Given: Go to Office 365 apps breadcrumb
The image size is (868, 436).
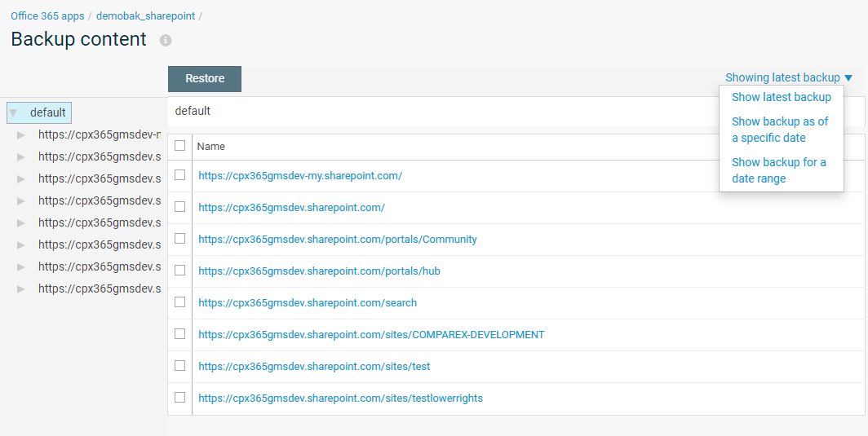Looking at the screenshot, I should (x=47, y=15).
